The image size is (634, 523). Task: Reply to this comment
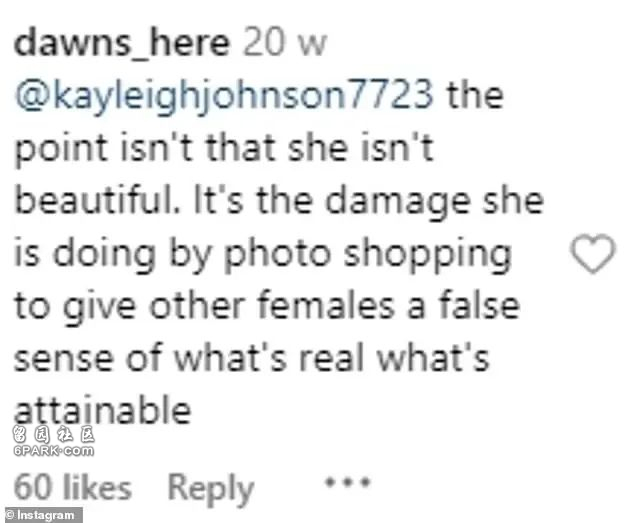tap(211, 489)
